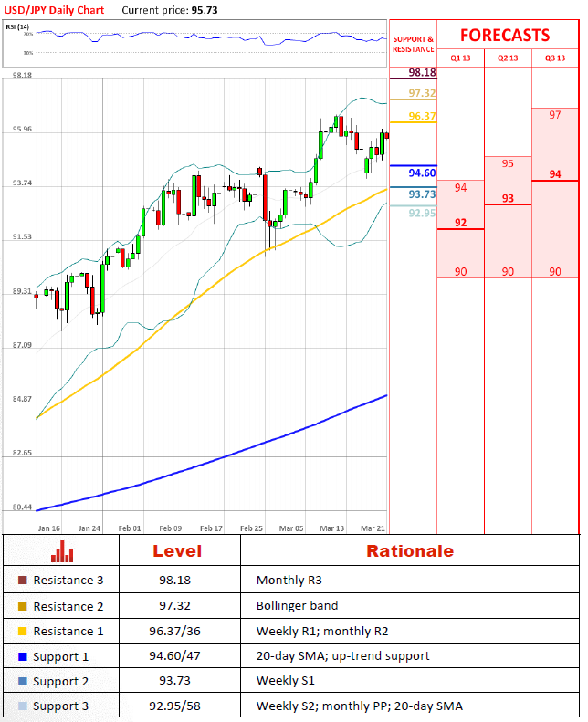Image resolution: width=588 pixels, height=722 pixels.
Task: Click the Mar 21 date axis label
Action: (x=373, y=528)
